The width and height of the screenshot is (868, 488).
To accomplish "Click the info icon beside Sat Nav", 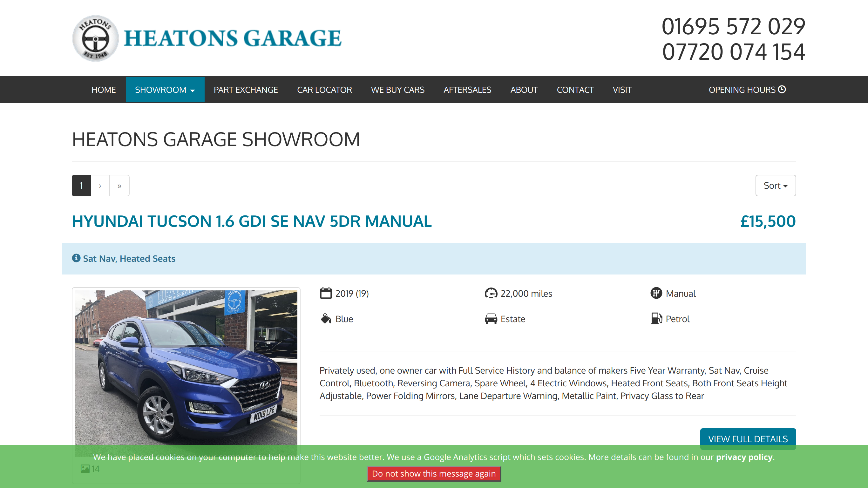I will click(76, 258).
